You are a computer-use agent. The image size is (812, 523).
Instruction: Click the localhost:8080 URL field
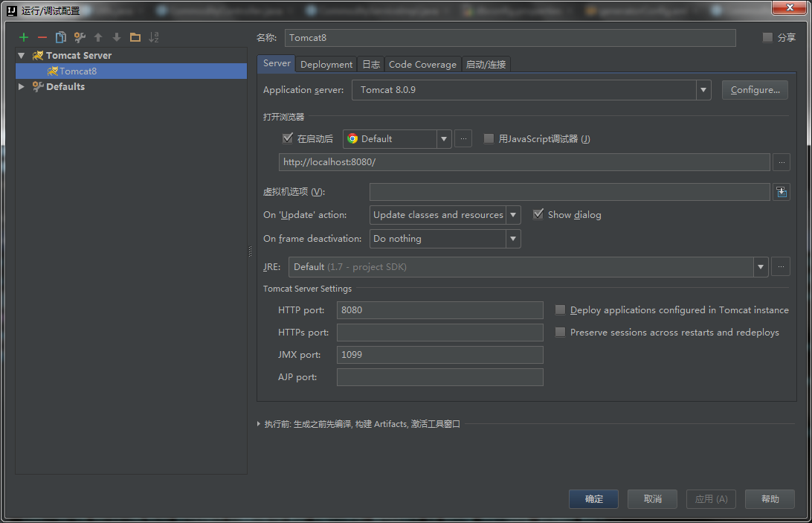pos(524,162)
